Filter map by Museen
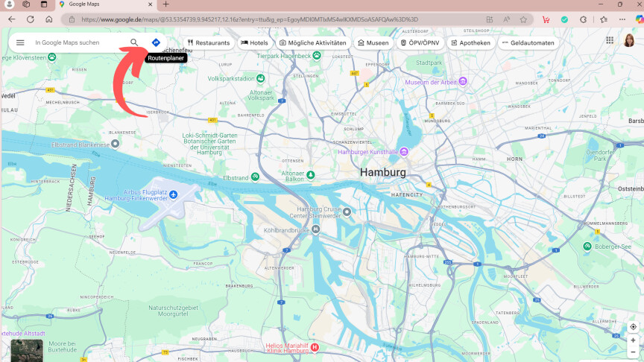The height and width of the screenshot is (362, 644). point(373,42)
